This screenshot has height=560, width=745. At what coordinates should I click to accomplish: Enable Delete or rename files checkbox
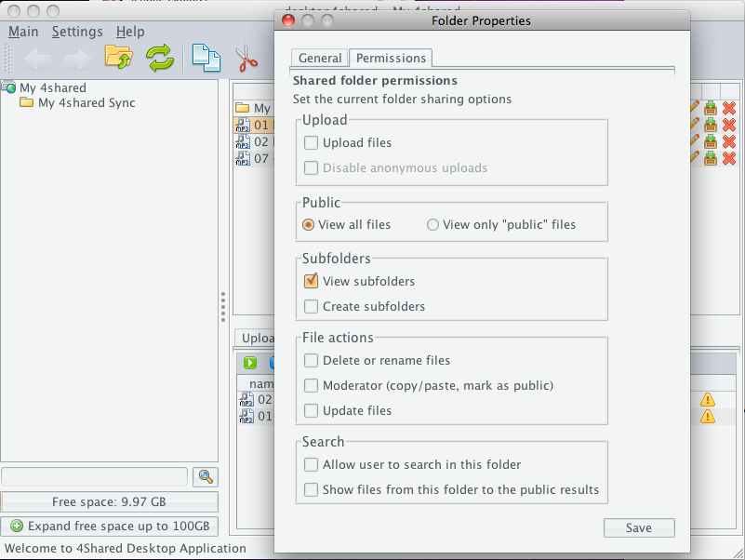click(x=311, y=360)
